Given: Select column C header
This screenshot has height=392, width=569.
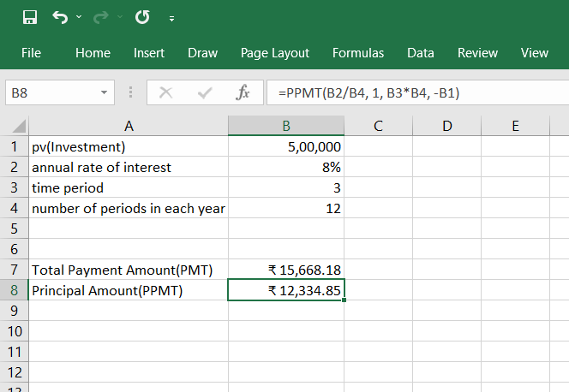Looking at the screenshot, I should (x=378, y=126).
